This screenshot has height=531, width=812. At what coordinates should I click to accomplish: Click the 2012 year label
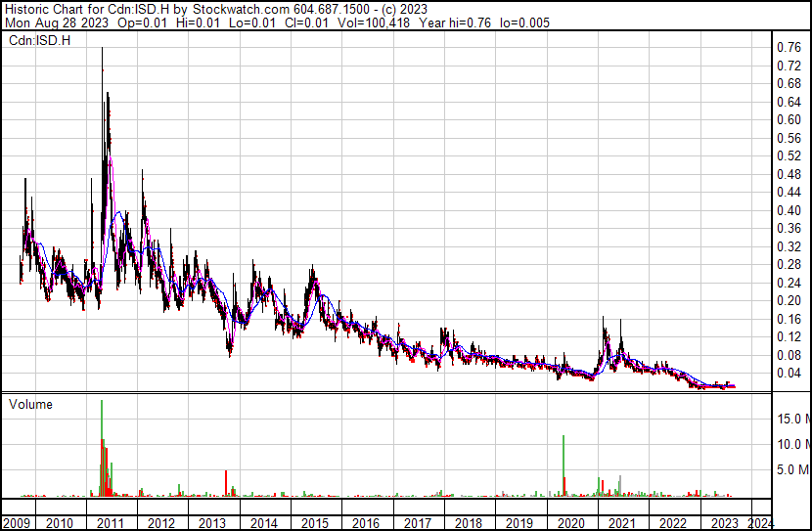pyautogui.click(x=161, y=523)
